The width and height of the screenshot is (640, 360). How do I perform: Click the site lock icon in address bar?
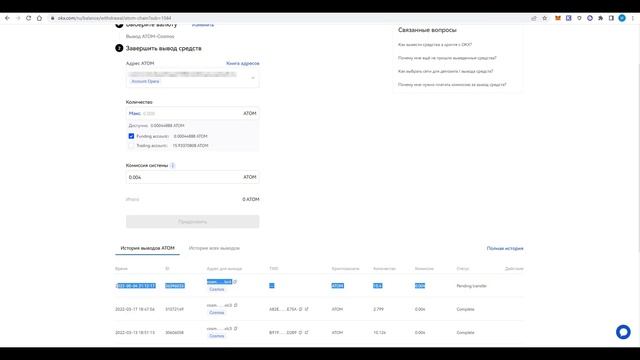coord(52,18)
